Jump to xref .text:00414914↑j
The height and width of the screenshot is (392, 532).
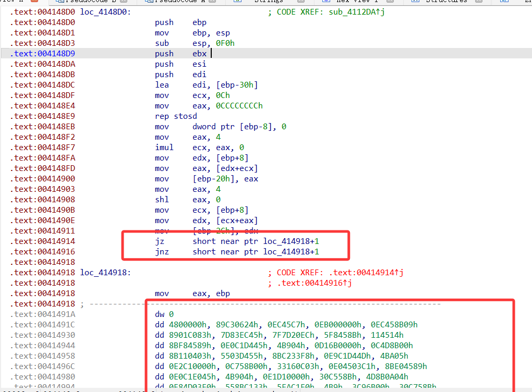[x=366, y=273]
